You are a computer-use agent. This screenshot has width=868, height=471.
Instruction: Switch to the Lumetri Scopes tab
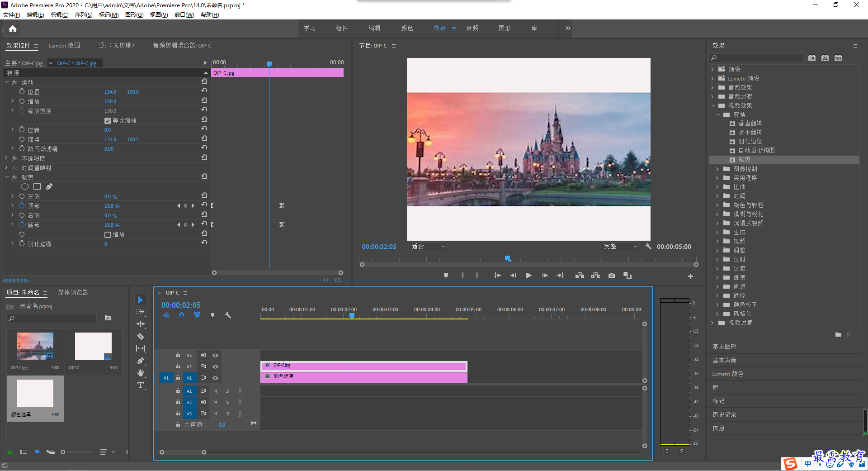click(64, 46)
